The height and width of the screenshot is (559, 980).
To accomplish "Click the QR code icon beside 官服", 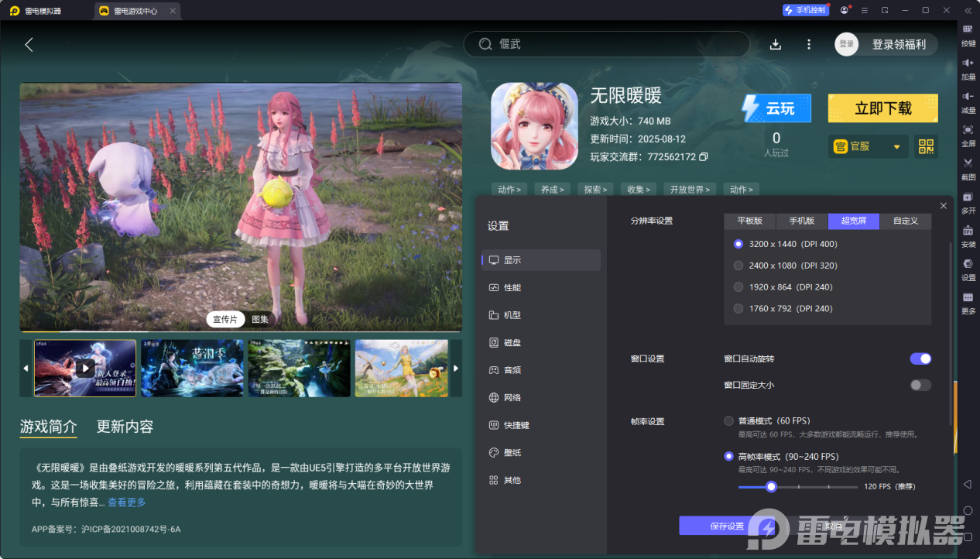I will point(926,146).
